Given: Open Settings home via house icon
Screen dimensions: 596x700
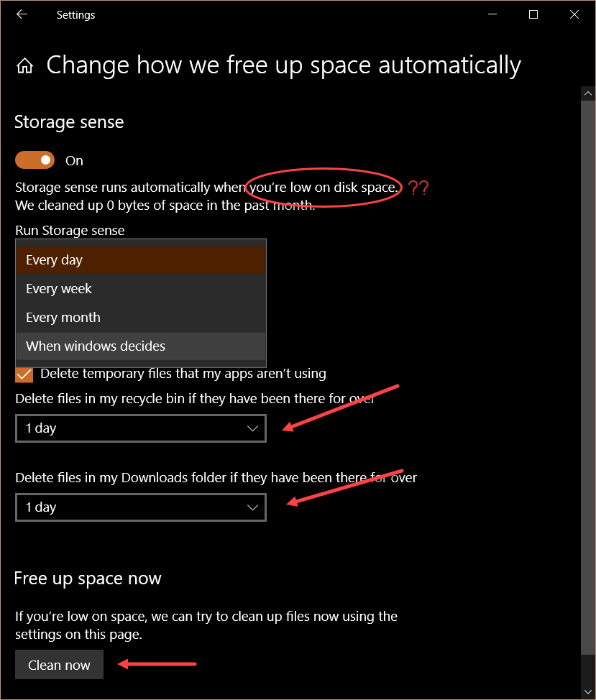Looking at the screenshot, I should (x=25, y=65).
